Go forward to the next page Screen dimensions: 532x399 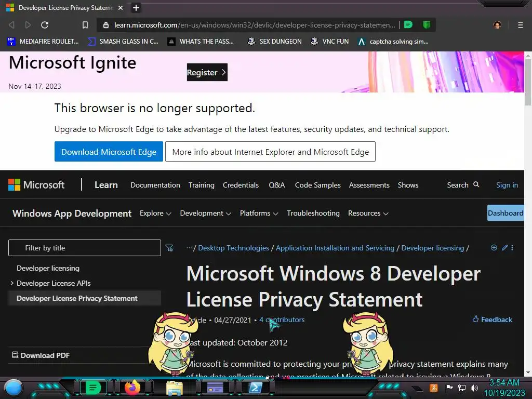coord(28,25)
